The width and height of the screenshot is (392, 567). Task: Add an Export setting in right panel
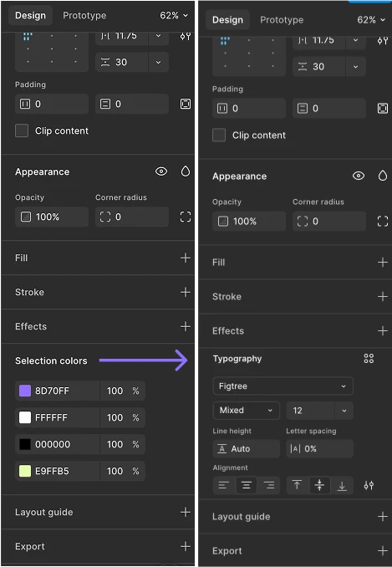[x=383, y=551]
